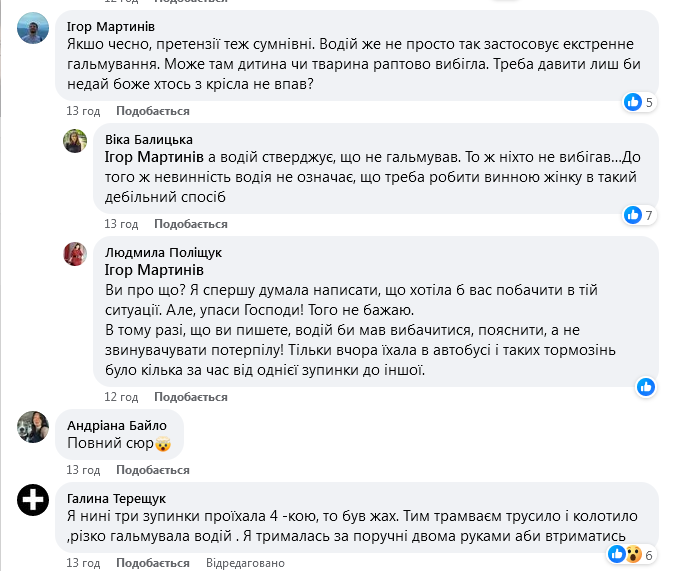Click 12 год timestamp on Людмила's reply
Viewport: 682px width, 571px height.
[121, 397]
